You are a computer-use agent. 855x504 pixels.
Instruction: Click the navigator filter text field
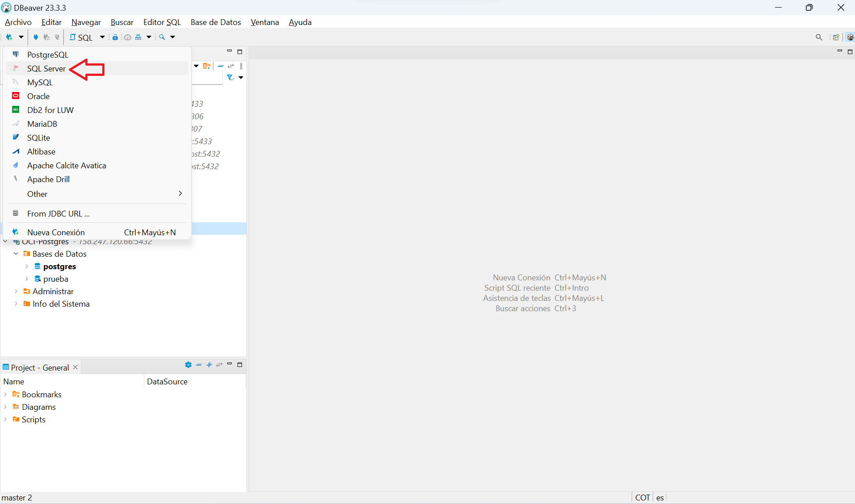[x=207, y=78]
